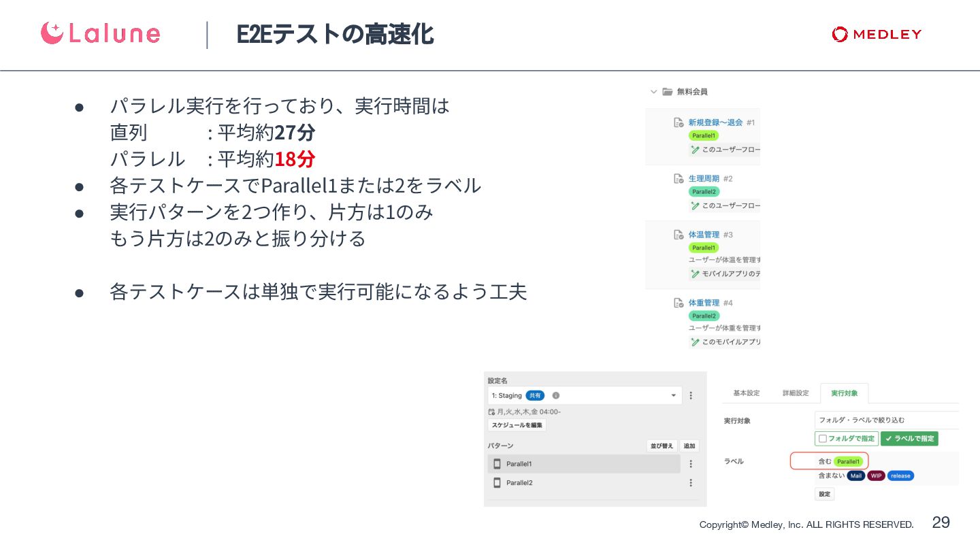Click the info icon next to the 共有 badge
Viewport: 980px width, 551px height.
tap(556, 395)
